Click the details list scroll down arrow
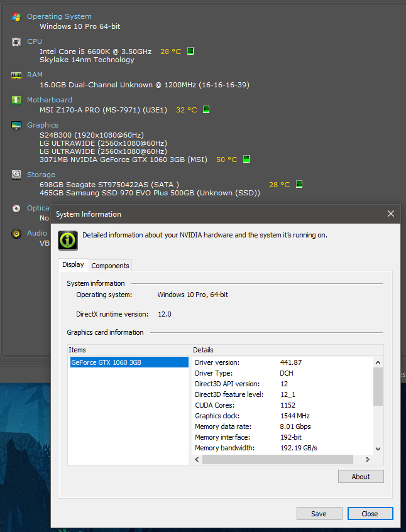This screenshot has width=406, height=532. pos(378,449)
